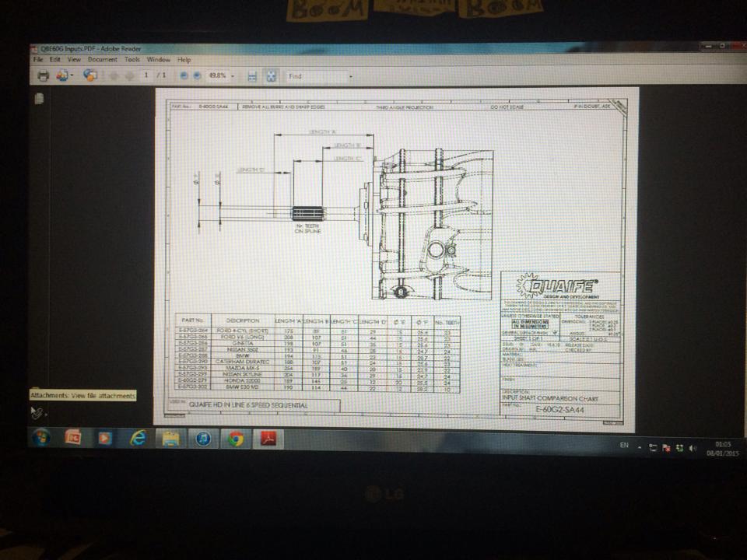
Task: Click the globe share-document toolbar icon
Action: coord(90,75)
